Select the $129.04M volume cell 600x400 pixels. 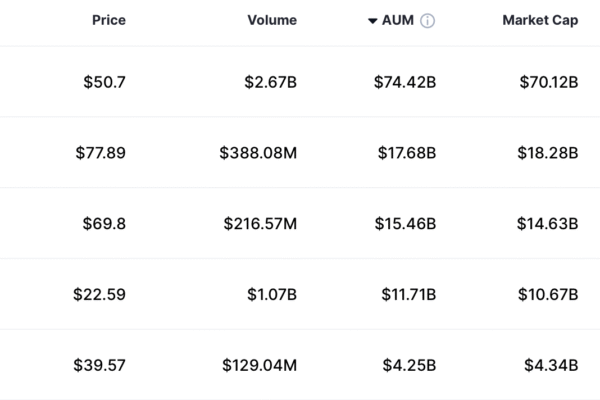coord(260,365)
